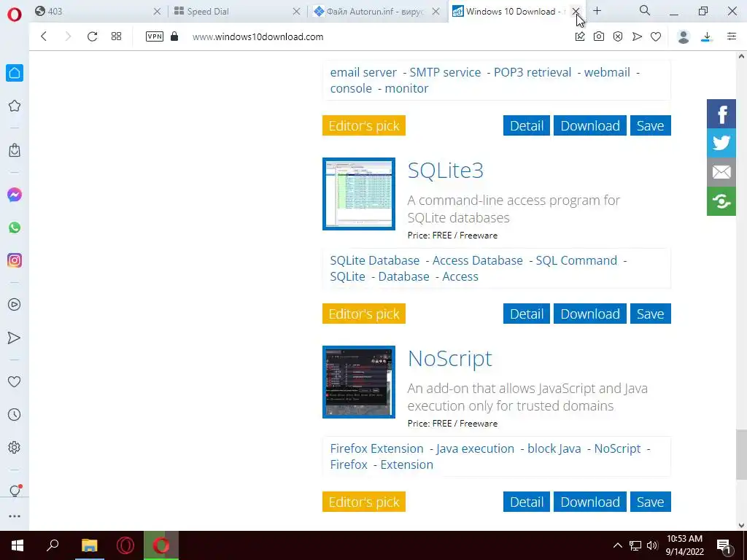Viewport: 747px width, 560px height.
Task: Open sidebar bookmarks star icon
Action: point(15,106)
